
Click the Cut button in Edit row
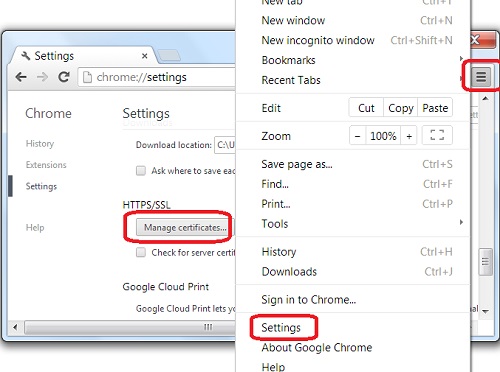pos(366,108)
